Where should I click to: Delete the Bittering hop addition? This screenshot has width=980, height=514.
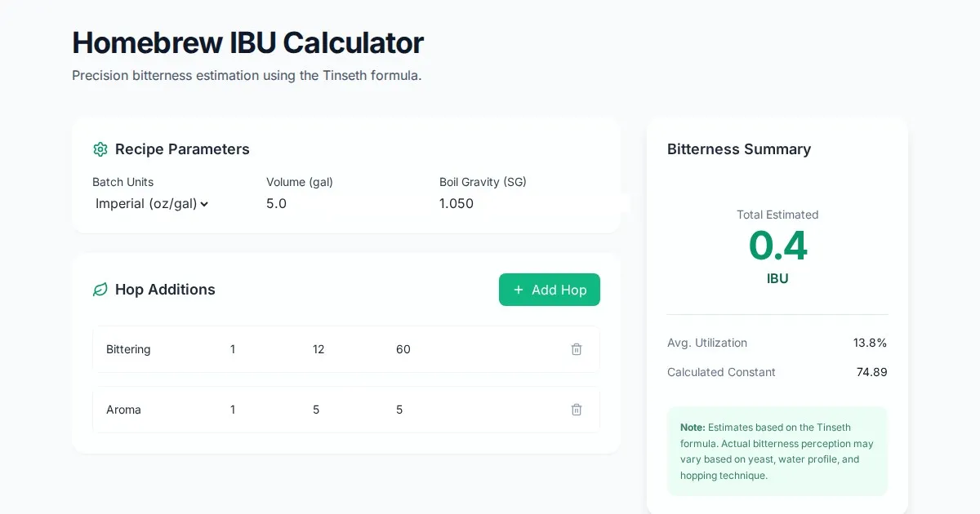[577, 349]
